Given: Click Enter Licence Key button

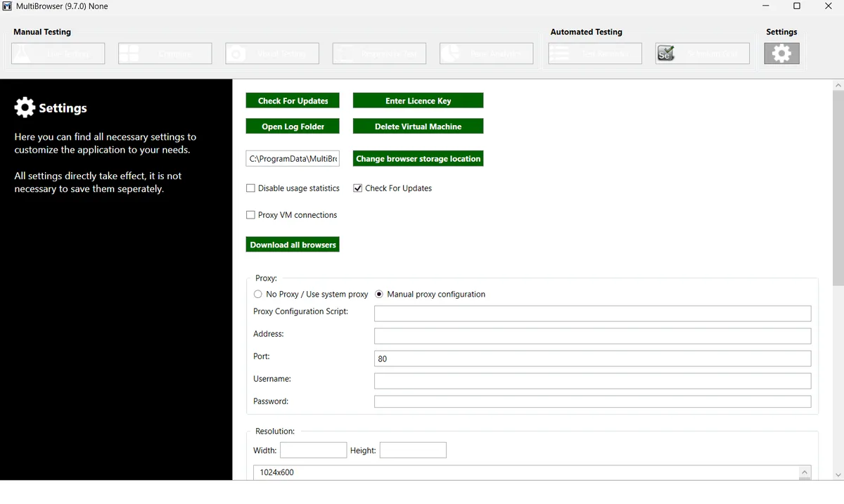Looking at the screenshot, I should (418, 101).
